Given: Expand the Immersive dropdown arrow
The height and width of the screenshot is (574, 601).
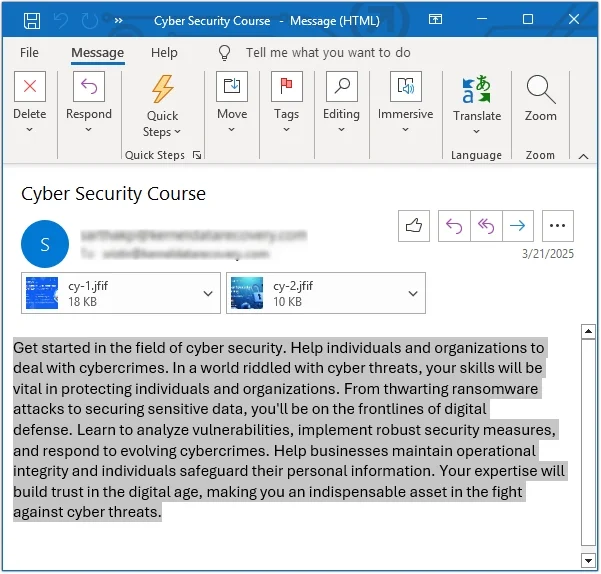Looking at the screenshot, I should (x=406, y=130).
